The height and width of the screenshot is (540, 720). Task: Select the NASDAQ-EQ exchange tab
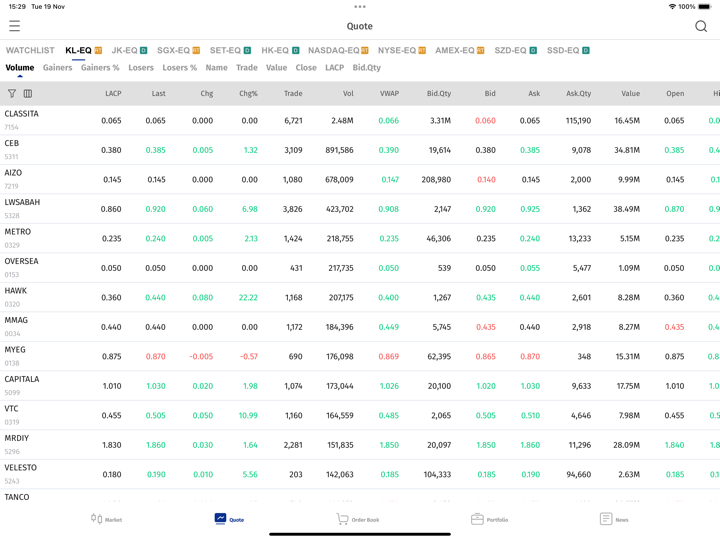338,50
